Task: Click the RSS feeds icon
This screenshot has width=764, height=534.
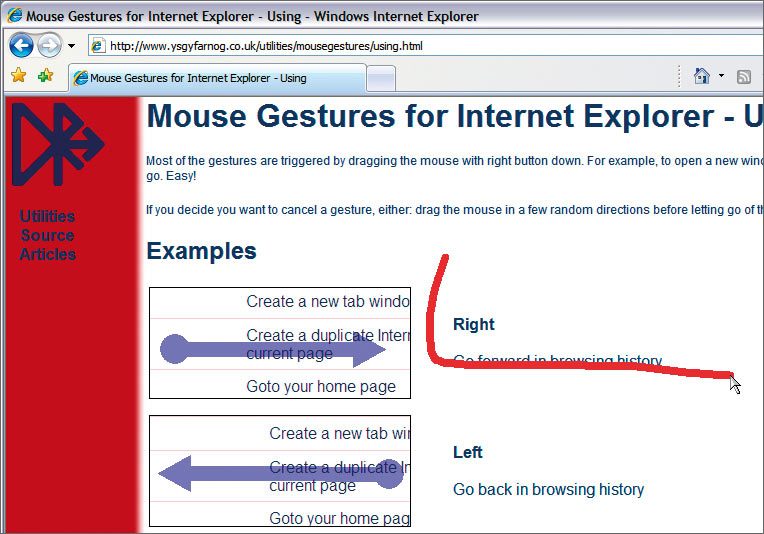Action: click(744, 76)
